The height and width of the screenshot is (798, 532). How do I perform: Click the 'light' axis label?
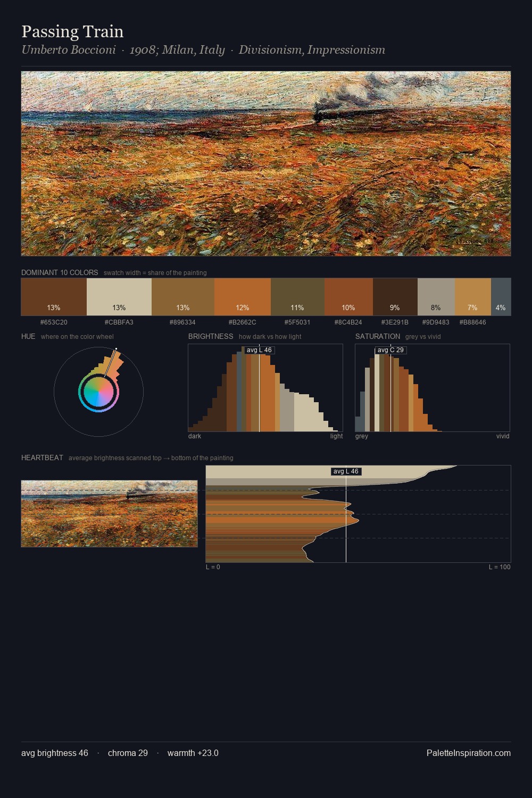[x=336, y=436]
